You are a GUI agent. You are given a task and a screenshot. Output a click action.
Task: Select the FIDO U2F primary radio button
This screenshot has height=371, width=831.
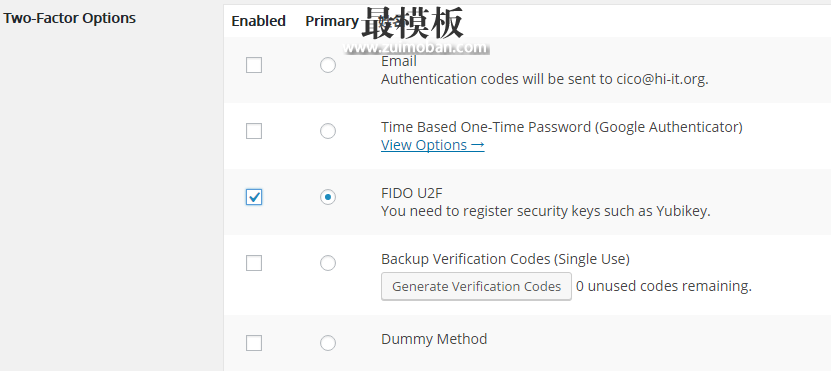tap(328, 197)
